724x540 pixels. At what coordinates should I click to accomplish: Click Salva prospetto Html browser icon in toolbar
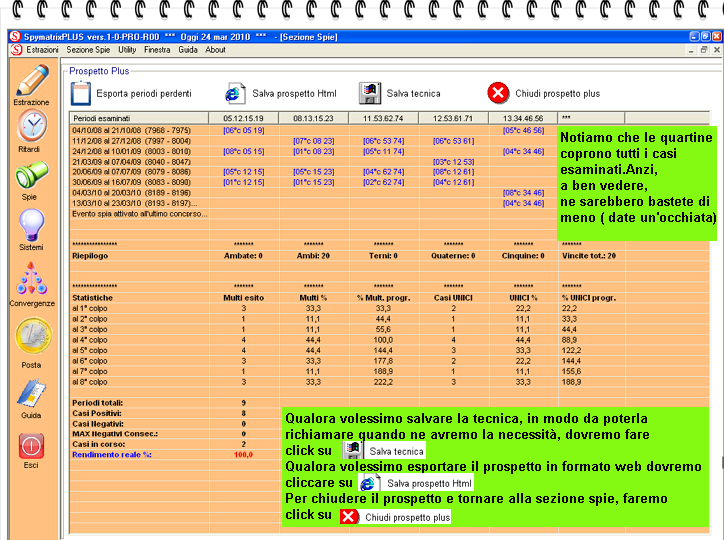(235, 93)
